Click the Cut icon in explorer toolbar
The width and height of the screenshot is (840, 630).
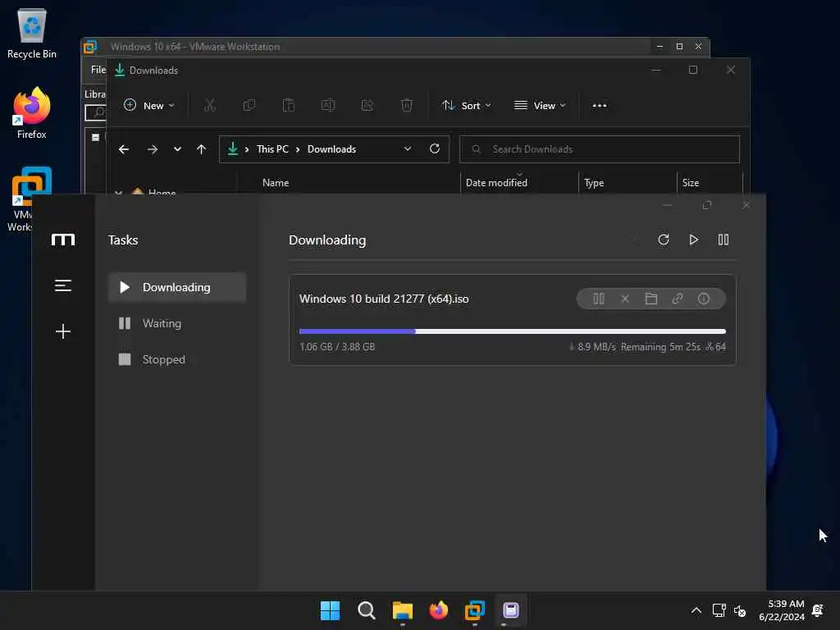coord(209,106)
